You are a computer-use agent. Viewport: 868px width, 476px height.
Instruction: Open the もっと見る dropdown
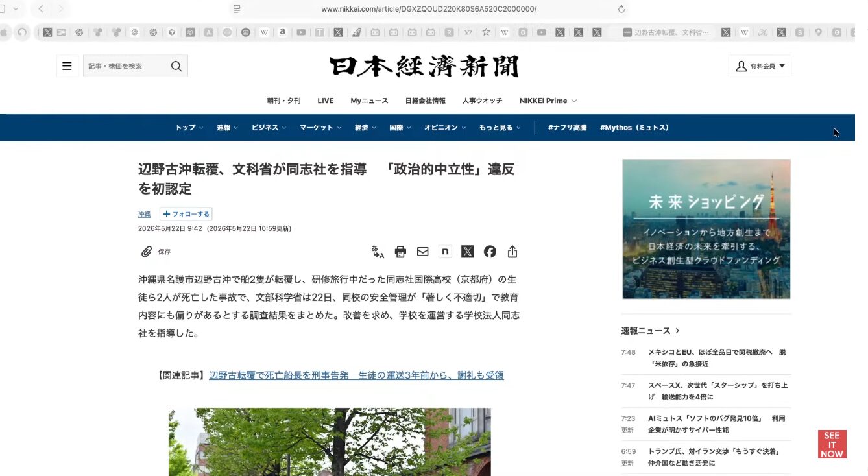click(x=500, y=128)
